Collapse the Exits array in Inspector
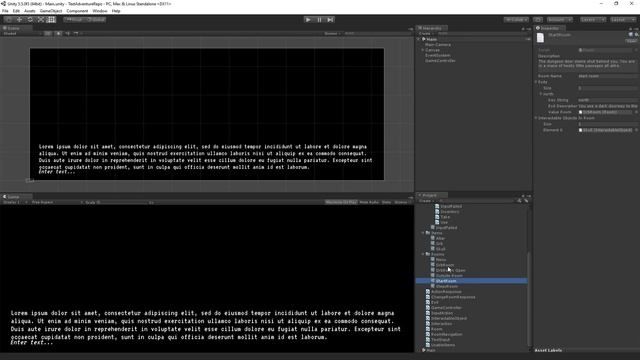640x360 pixels. pyautogui.click(x=536, y=82)
